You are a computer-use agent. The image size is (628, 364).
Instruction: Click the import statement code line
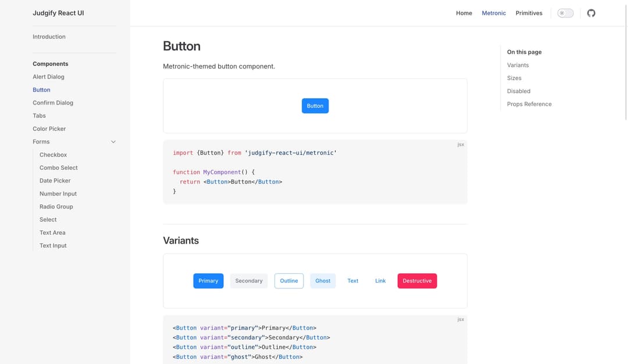(x=255, y=152)
